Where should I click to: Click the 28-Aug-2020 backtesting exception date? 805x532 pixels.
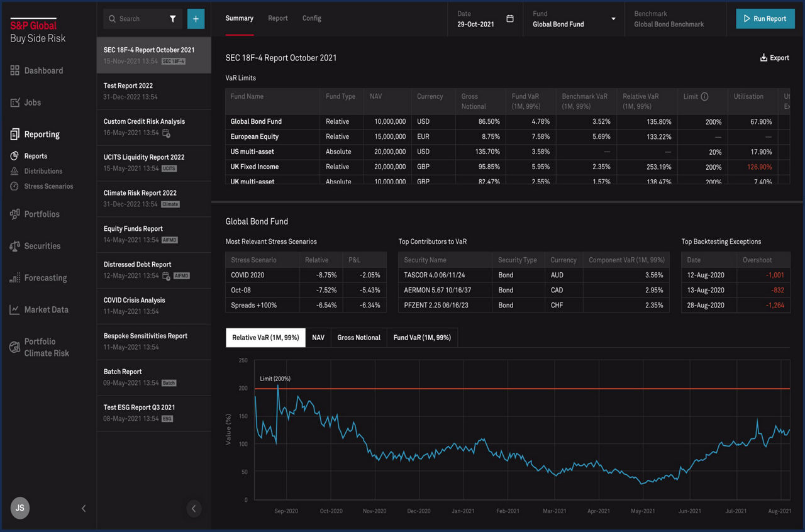pyautogui.click(x=704, y=305)
